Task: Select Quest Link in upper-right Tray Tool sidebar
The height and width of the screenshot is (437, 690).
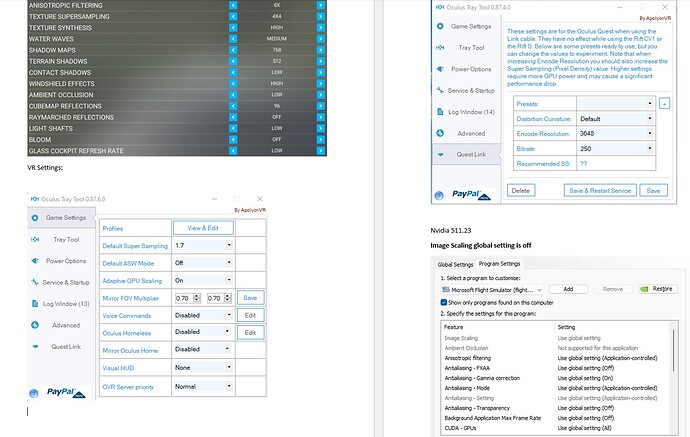Action: [x=466, y=154]
